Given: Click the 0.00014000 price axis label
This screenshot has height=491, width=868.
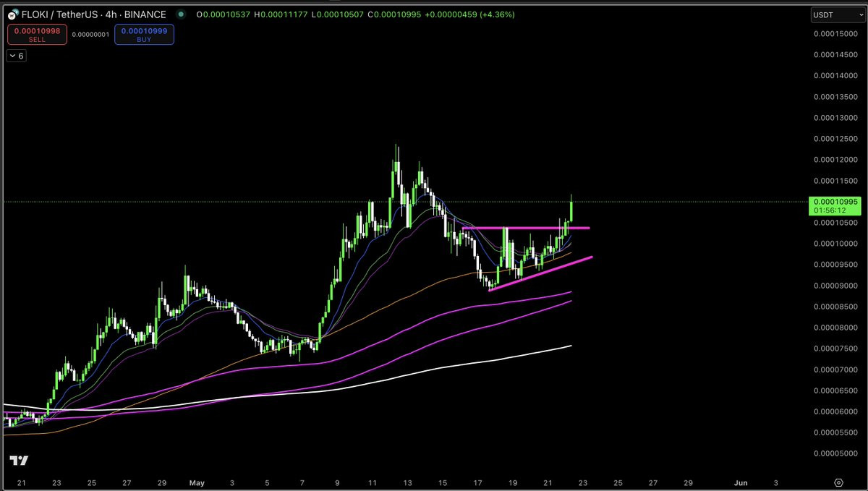Looking at the screenshot, I should click(835, 75).
